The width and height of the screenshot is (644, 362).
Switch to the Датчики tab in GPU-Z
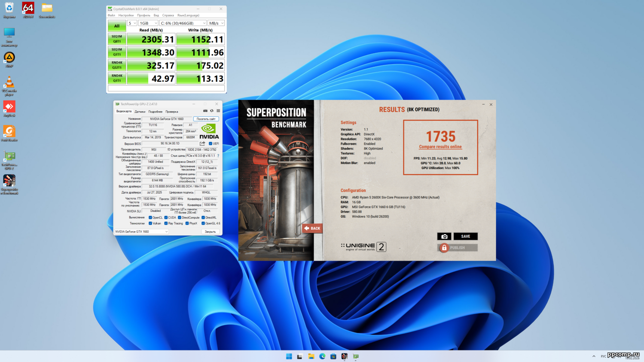(140, 112)
